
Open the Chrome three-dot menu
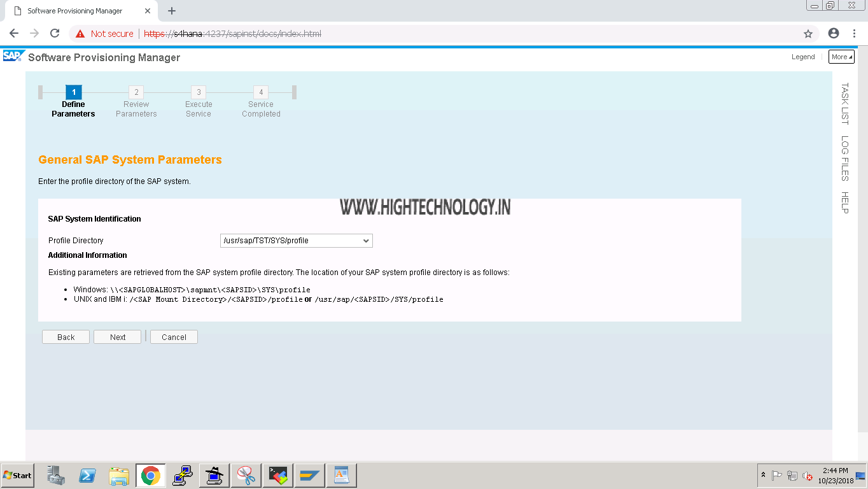853,34
